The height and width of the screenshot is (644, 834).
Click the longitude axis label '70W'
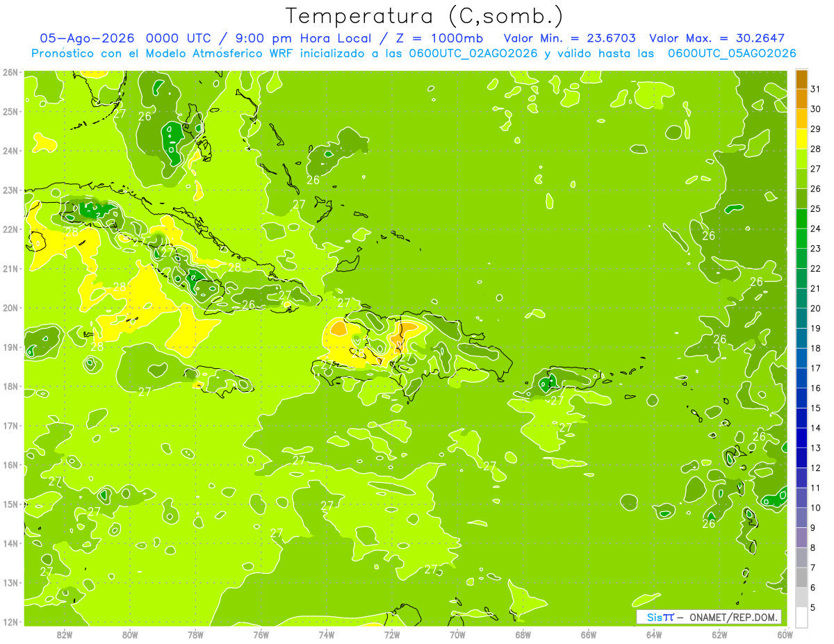(x=457, y=635)
